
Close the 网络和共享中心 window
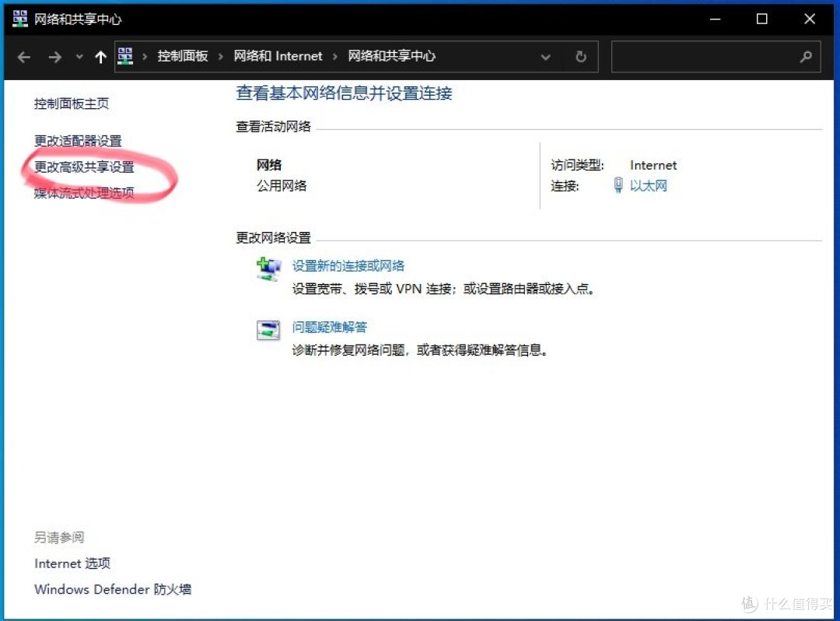[810, 19]
